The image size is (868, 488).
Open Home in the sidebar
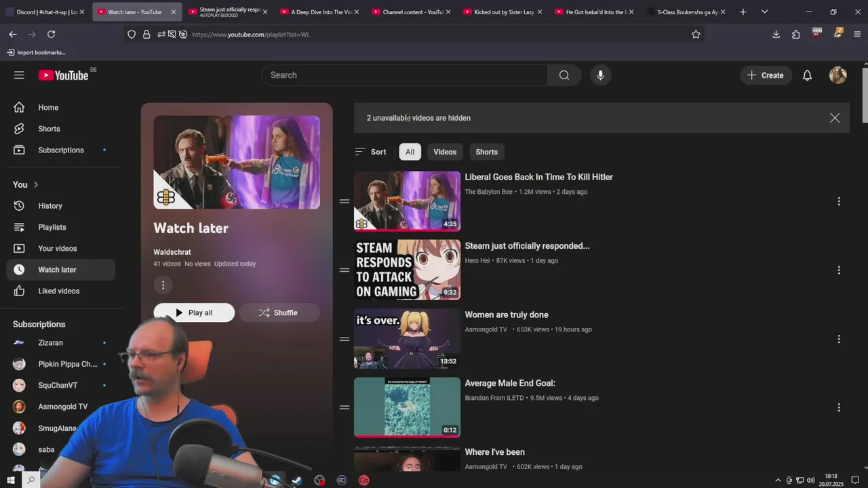[61, 107]
